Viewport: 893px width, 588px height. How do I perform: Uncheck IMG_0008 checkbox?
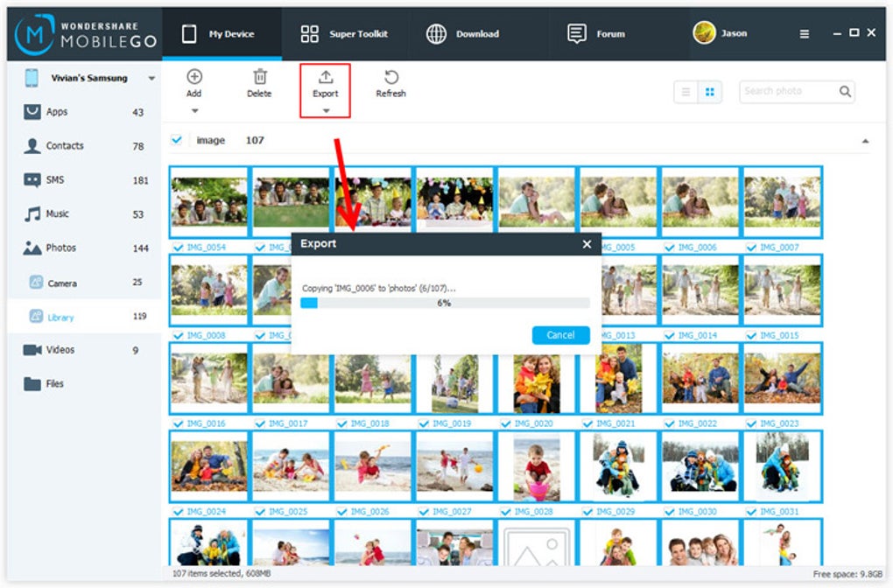pyautogui.click(x=179, y=336)
